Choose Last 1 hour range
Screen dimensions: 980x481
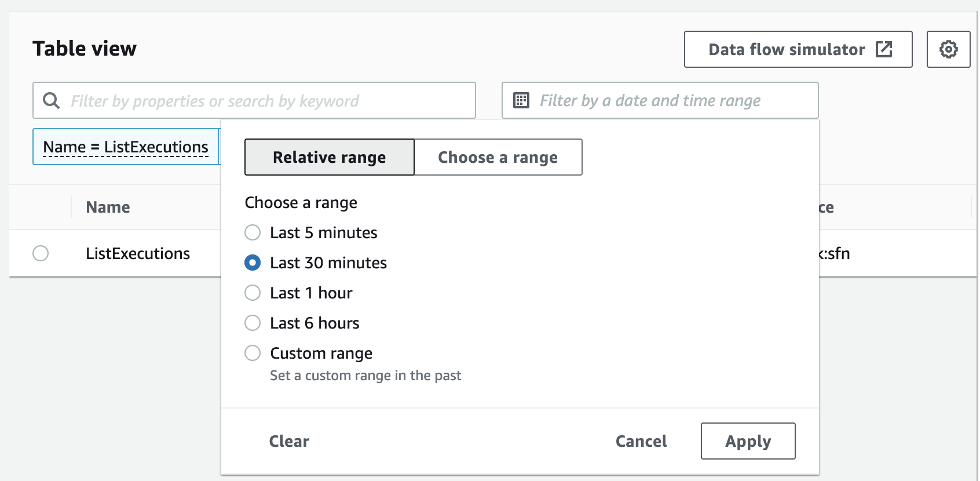click(x=253, y=293)
